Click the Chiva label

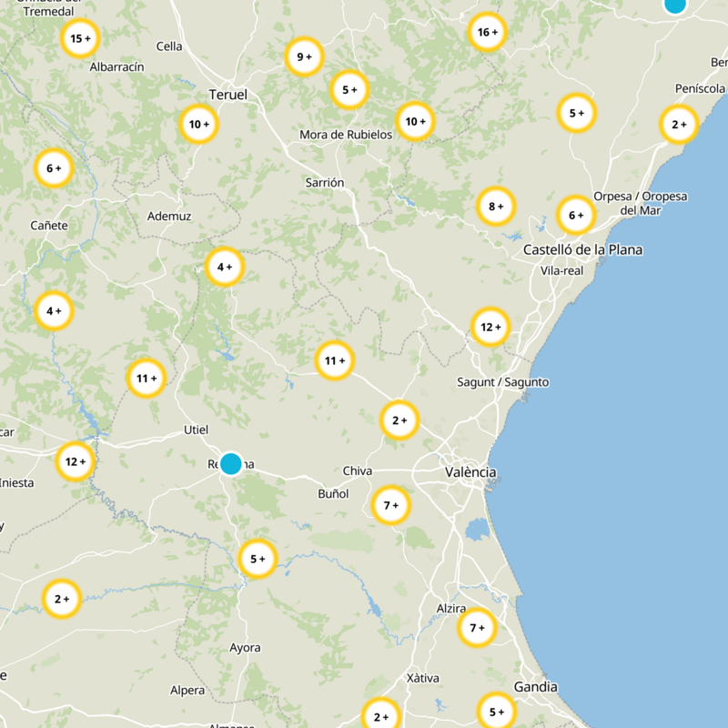(x=357, y=470)
